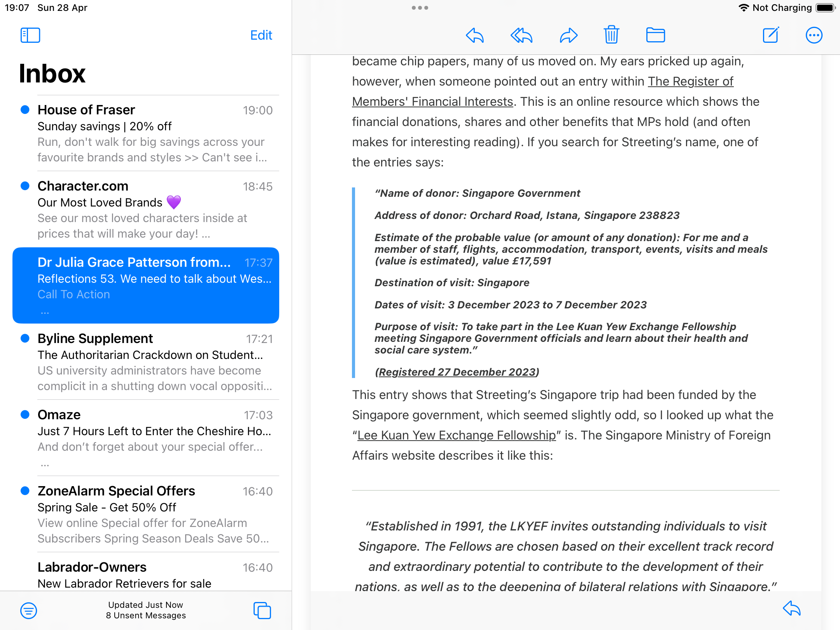Tap "Spring Sale - Get 50% Off" subject

(x=107, y=507)
